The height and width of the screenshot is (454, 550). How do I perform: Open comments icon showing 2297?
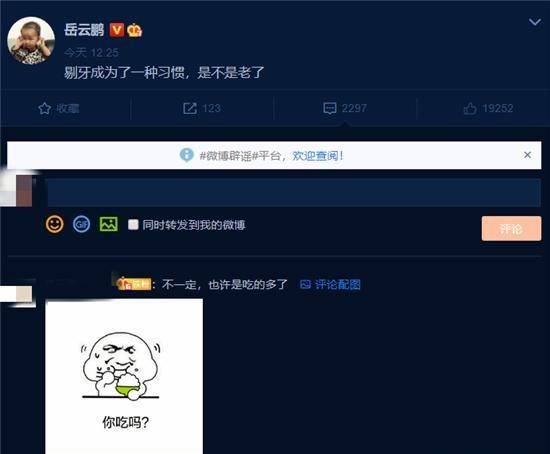tap(330, 108)
